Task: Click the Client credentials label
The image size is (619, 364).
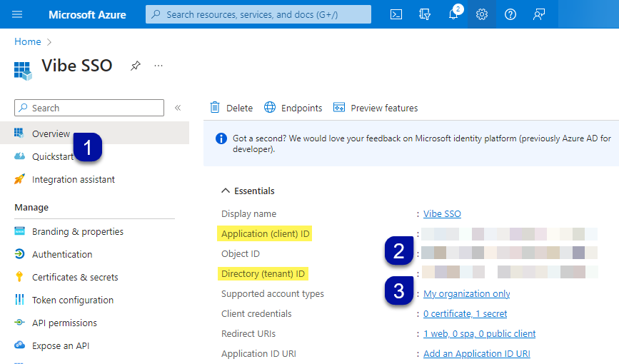Action: [x=256, y=313]
